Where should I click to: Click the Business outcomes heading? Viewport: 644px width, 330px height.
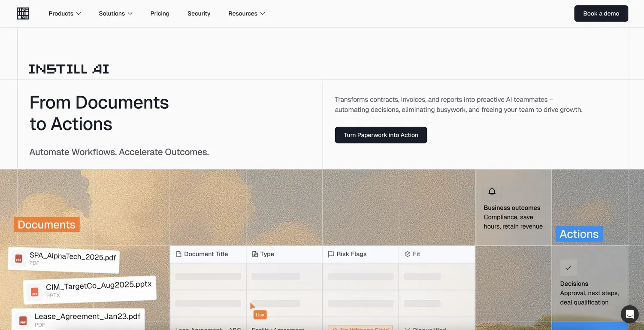(x=512, y=208)
